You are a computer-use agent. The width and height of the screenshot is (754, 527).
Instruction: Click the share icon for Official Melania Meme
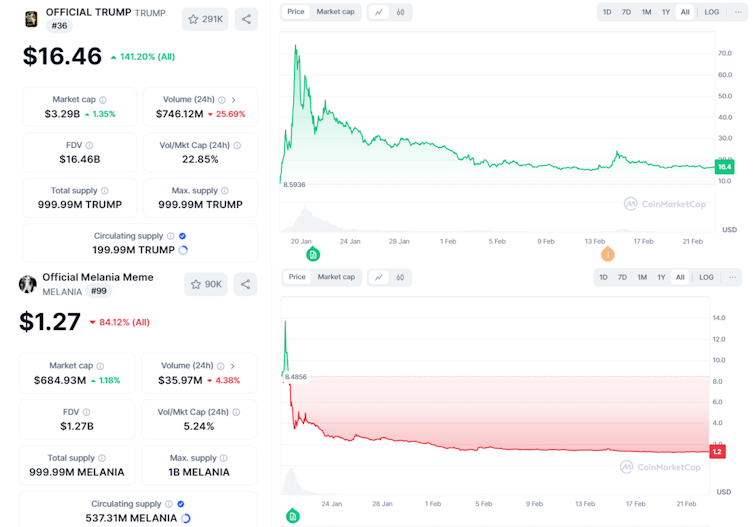click(245, 284)
